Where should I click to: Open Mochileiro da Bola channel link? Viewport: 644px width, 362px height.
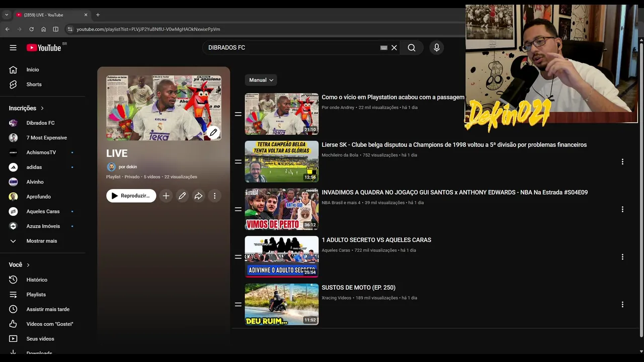[340, 155]
